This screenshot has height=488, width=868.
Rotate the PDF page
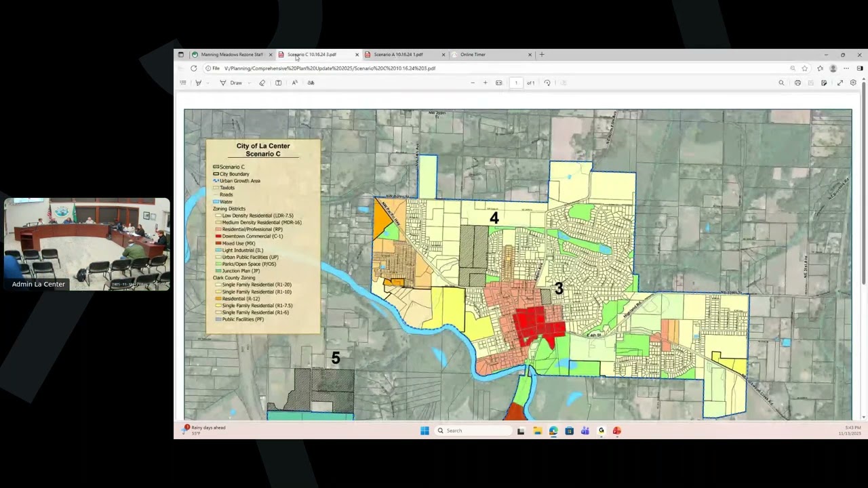coord(547,83)
